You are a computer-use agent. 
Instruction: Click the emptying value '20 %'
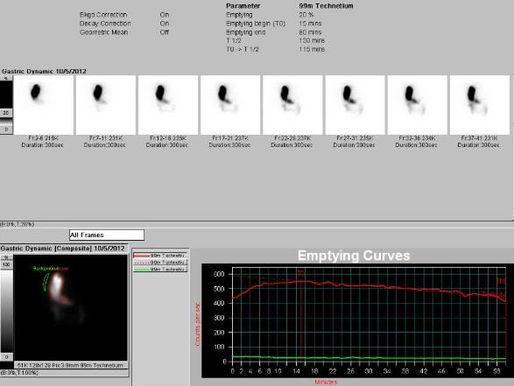tap(306, 15)
